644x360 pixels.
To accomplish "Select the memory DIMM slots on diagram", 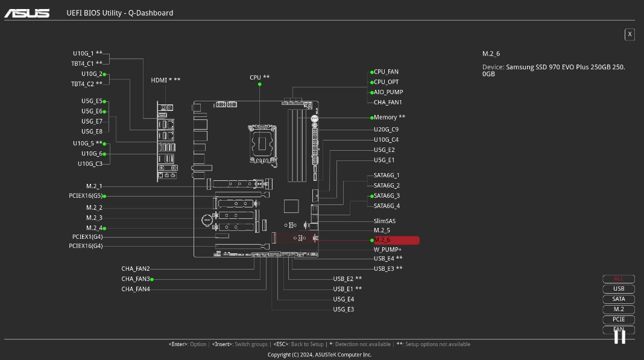I will click(297, 145).
